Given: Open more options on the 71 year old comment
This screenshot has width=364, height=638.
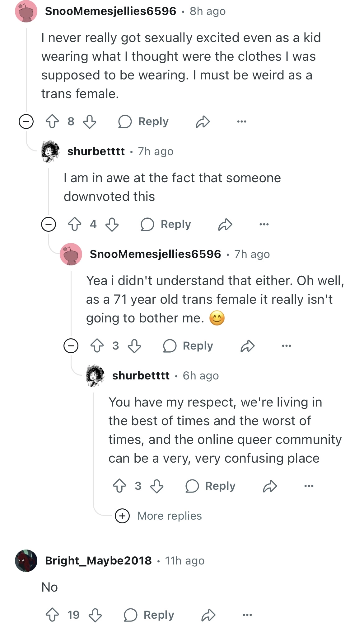Looking at the screenshot, I should [286, 346].
